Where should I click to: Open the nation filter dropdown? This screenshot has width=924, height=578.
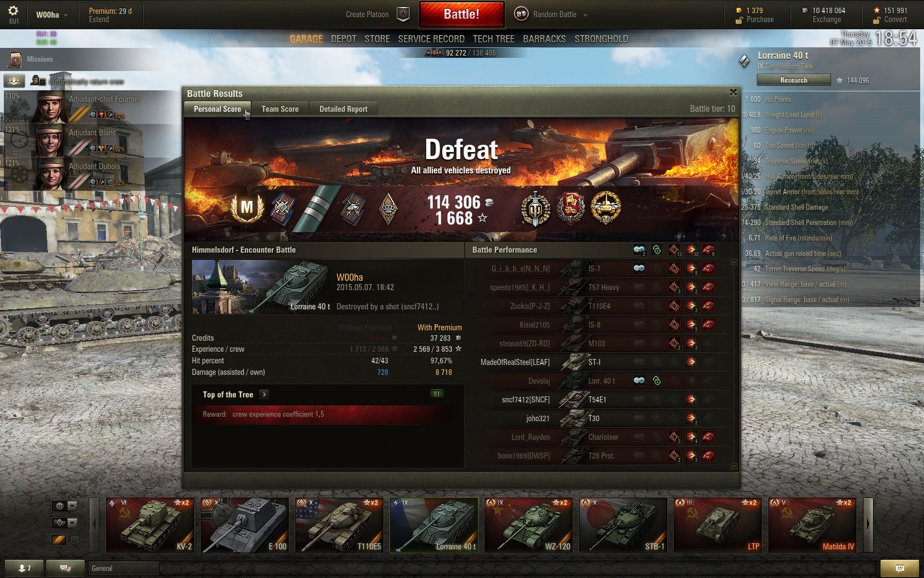[x=65, y=506]
